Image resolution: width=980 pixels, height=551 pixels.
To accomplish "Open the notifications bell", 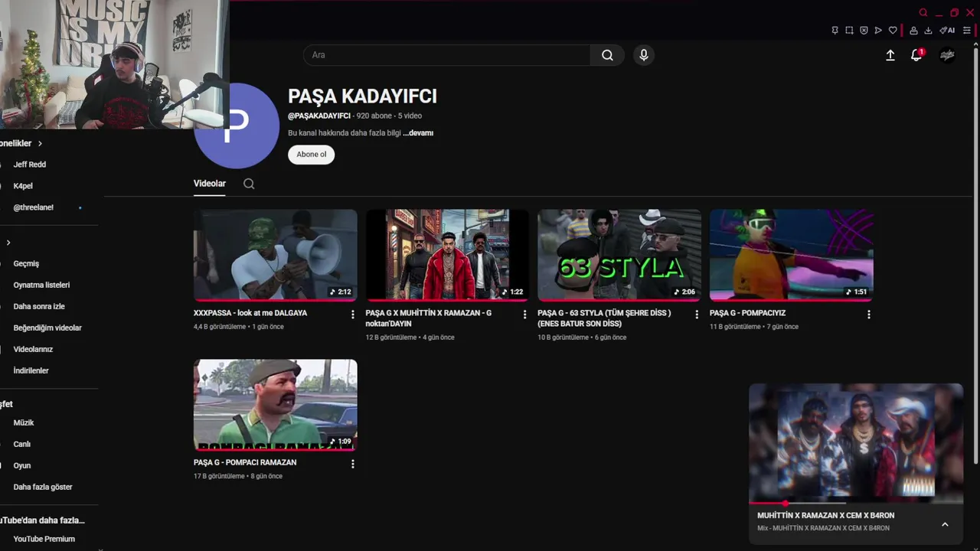I will coord(916,55).
